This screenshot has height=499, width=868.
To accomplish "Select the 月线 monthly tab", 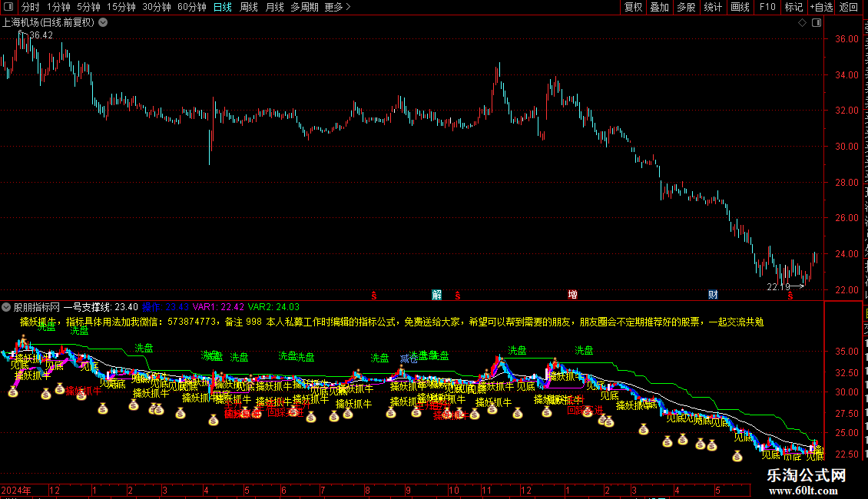I will 274,7.
